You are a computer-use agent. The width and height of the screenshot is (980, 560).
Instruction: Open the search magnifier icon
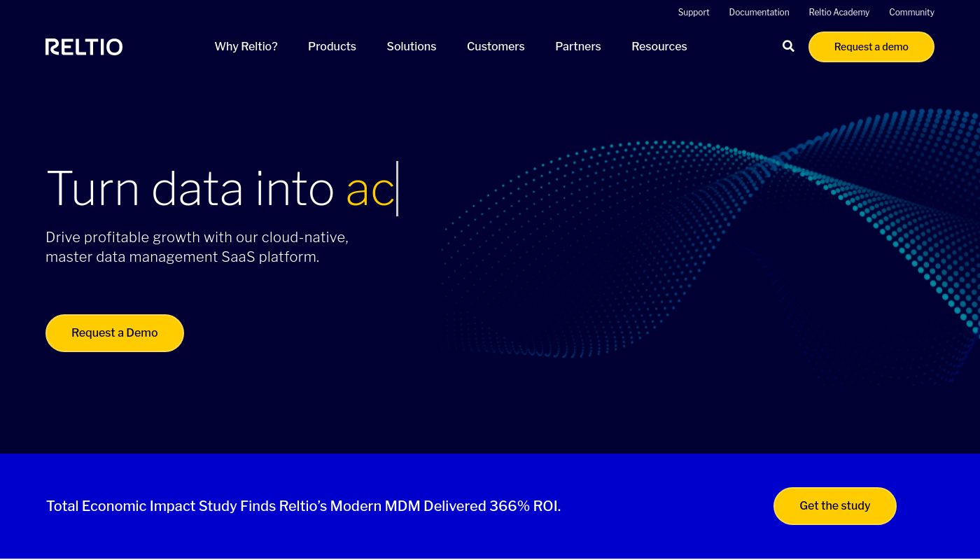[x=788, y=46]
